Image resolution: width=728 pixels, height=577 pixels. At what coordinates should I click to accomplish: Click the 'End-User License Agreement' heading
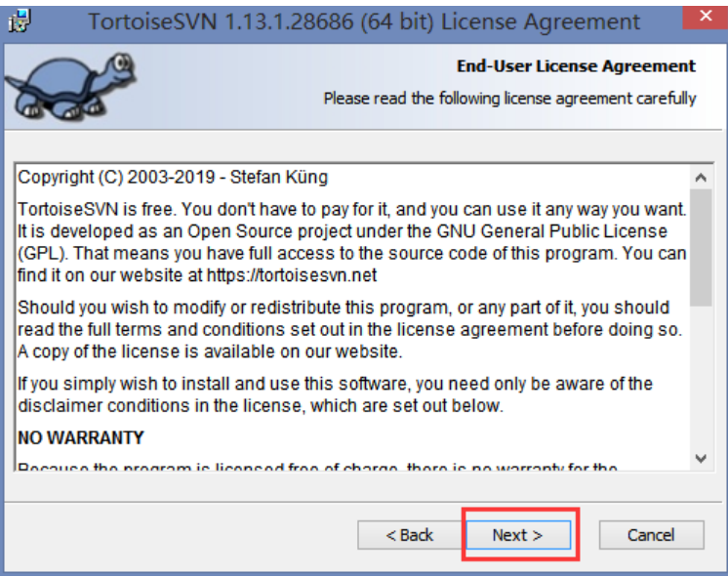[576, 66]
